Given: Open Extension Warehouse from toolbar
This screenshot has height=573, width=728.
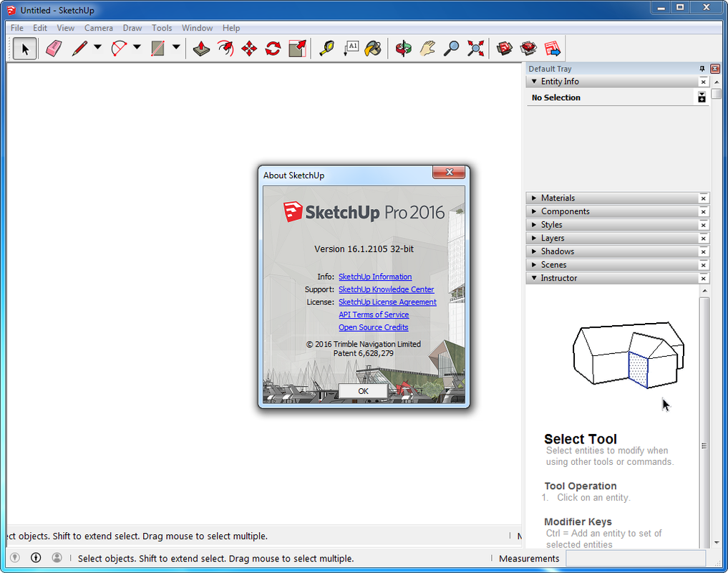Looking at the screenshot, I should [x=528, y=48].
